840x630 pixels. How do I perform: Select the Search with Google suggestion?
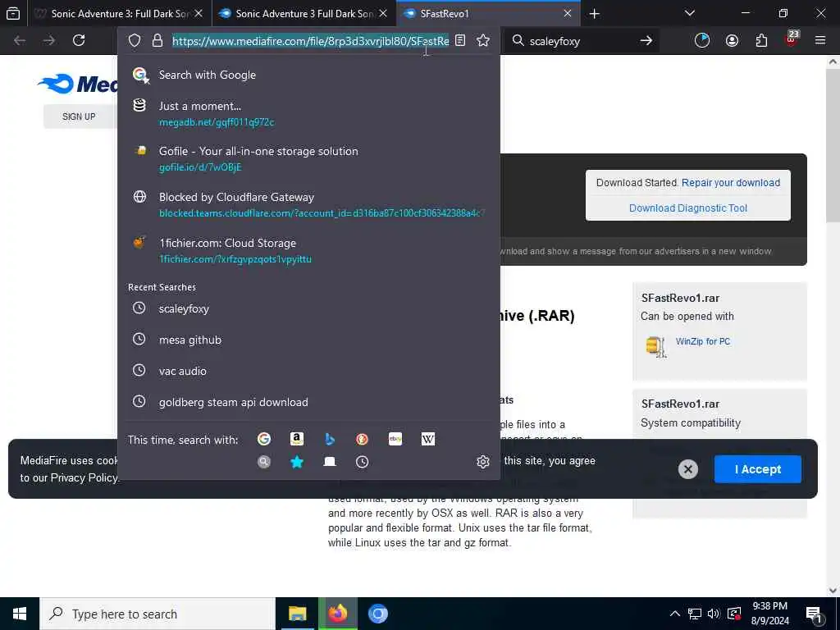pos(308,75)
